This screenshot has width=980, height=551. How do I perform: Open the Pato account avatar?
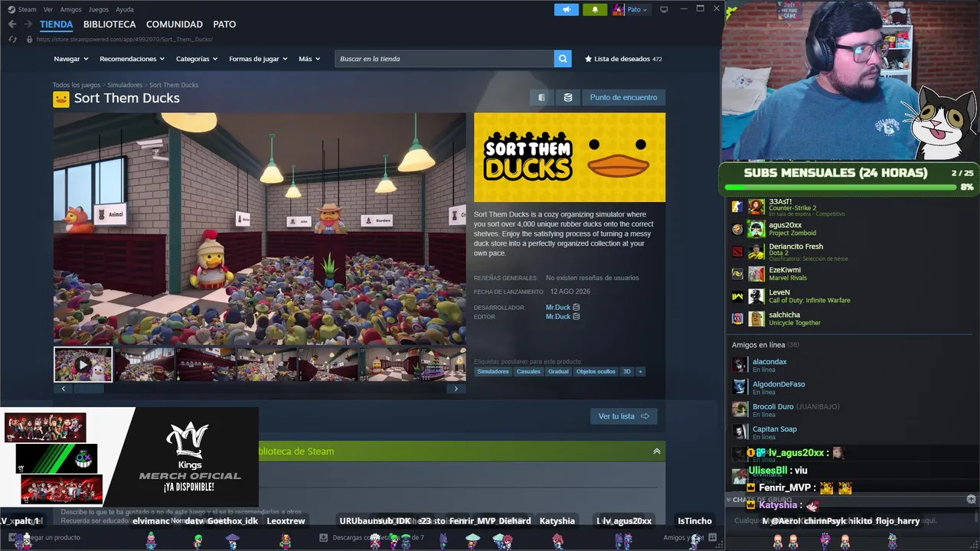pos(619,9)
